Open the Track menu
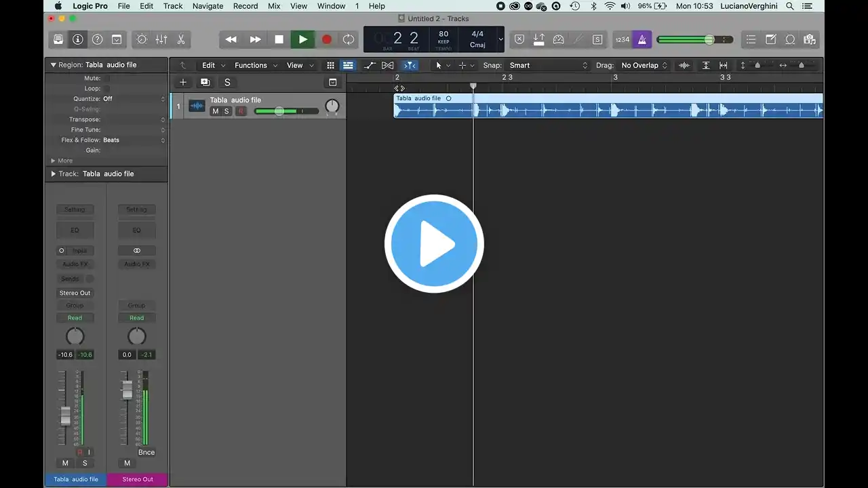 click(x=173, y=6)
